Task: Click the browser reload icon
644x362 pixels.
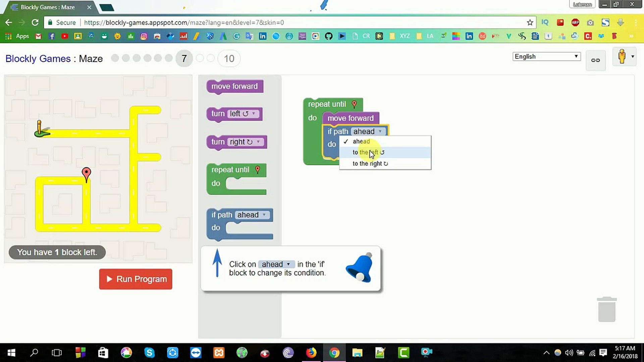Action: pyautogui.click(x=35, y=22)
